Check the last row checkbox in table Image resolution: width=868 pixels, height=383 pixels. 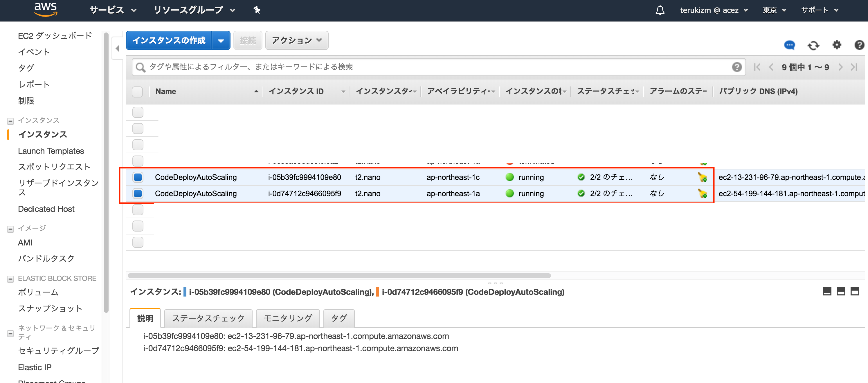coord(138,242)
